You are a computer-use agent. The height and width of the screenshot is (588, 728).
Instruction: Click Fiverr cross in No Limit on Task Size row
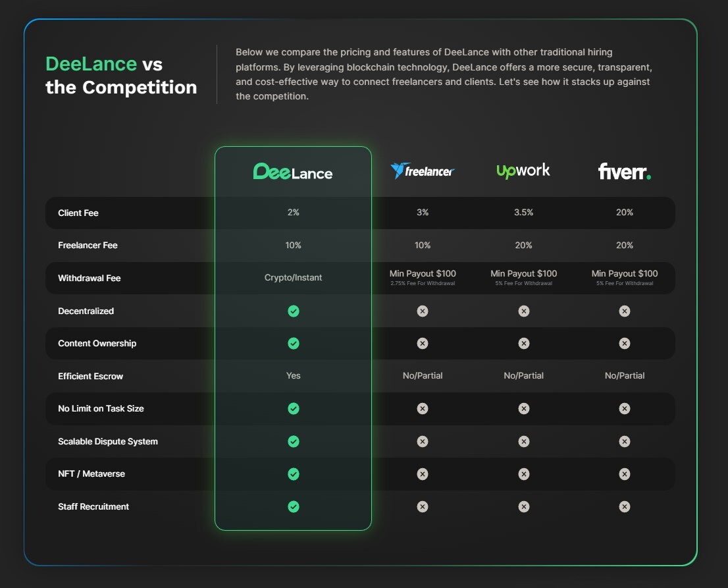point(625,409)
